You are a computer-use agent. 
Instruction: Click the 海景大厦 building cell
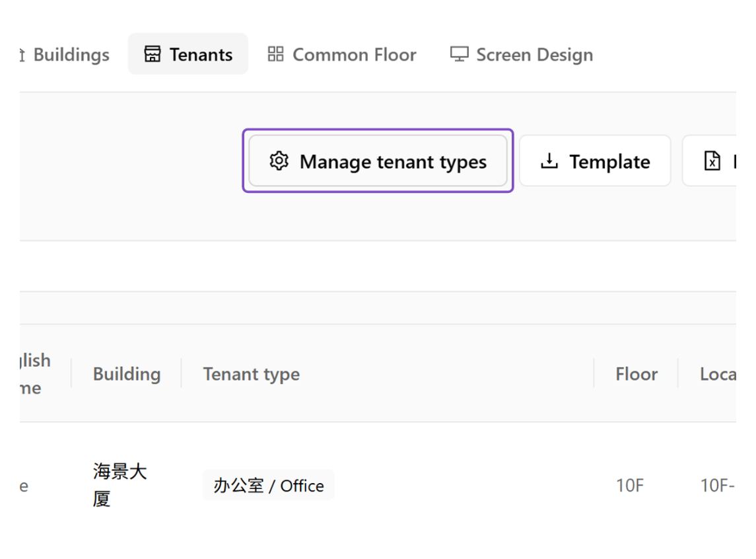tap(120, 485)
